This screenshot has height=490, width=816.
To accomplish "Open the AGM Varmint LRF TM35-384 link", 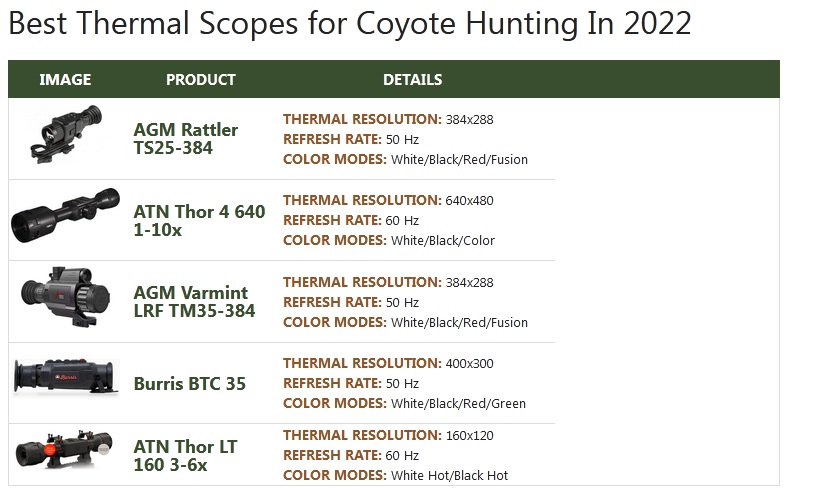I will pos(194,302).
